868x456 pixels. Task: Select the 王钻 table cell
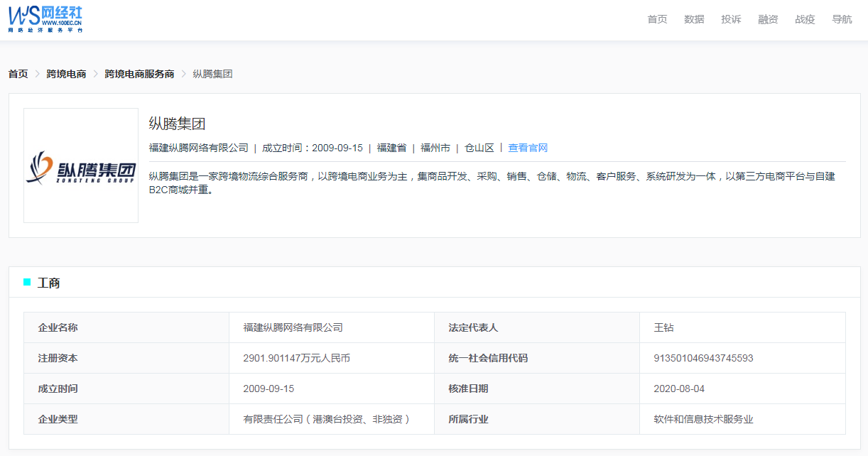click(742, 327)
